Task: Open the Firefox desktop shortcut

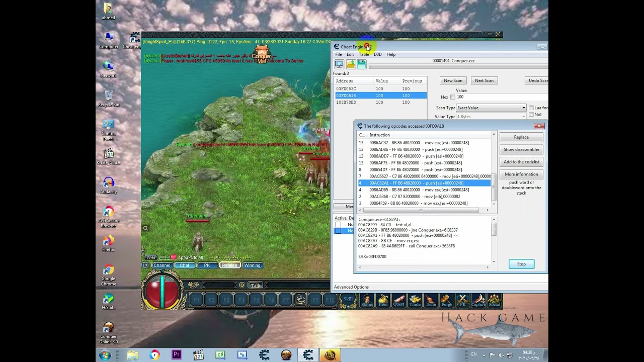Action: point(108,242)
